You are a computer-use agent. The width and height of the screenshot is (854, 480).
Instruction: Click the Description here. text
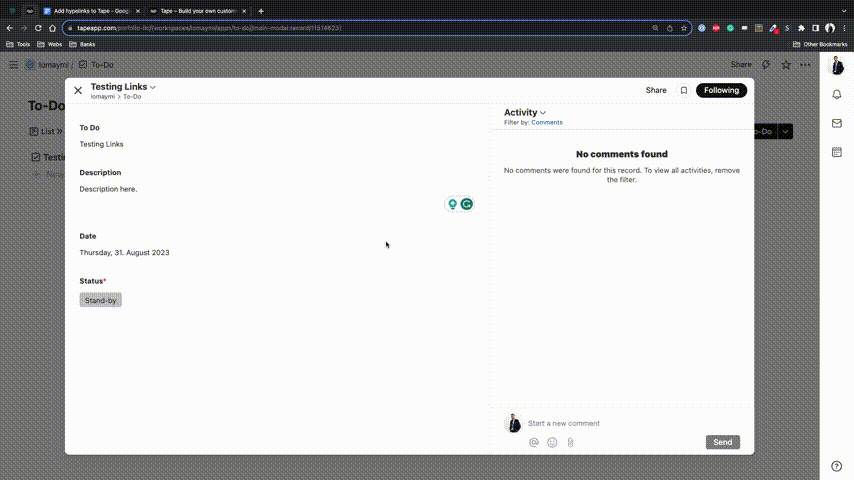108,189
